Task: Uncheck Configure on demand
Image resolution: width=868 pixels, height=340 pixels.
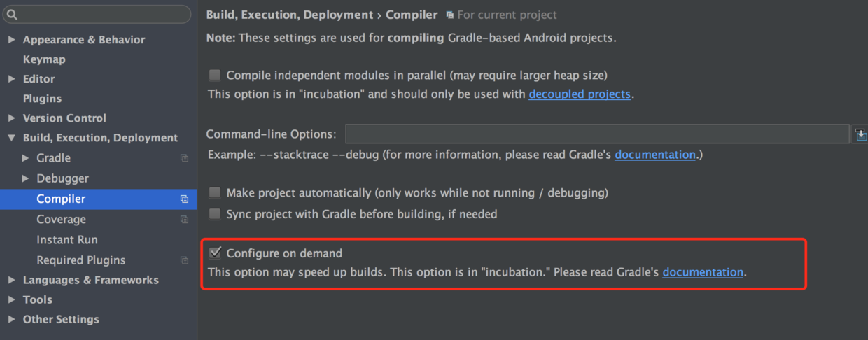Action: tap(215, 253)
